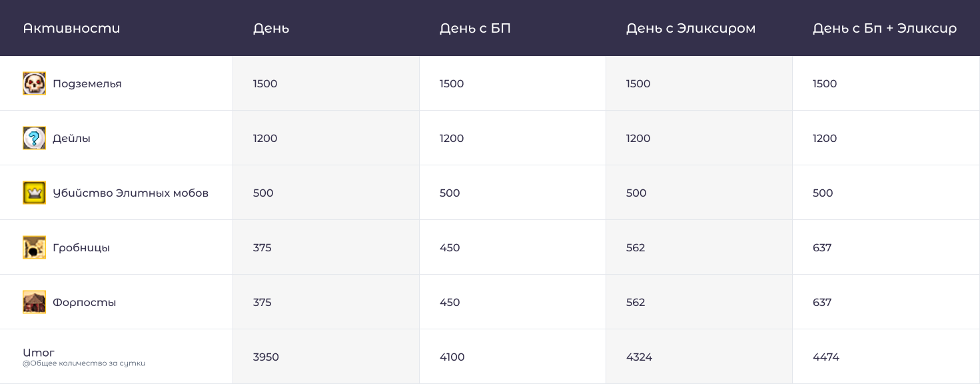Click the День с БП column header
The height and width of the screenshot is (384, 980).
[475, 29]
